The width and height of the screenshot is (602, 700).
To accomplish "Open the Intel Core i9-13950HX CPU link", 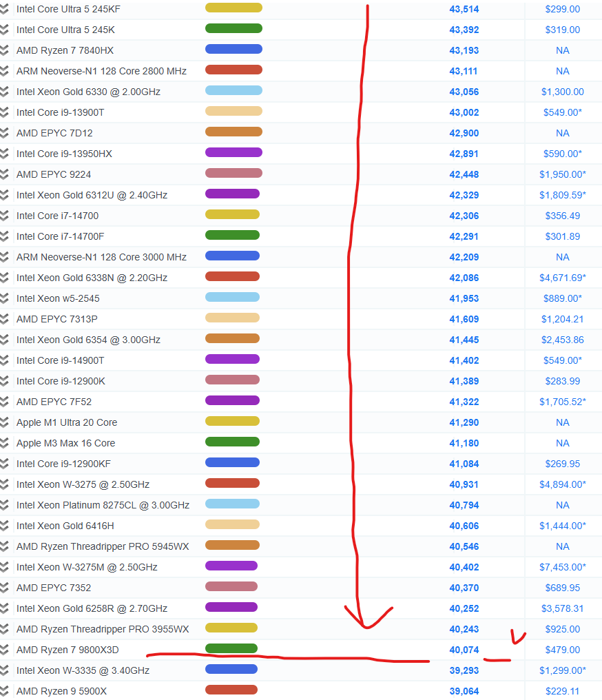I will [x=64, y=154].
